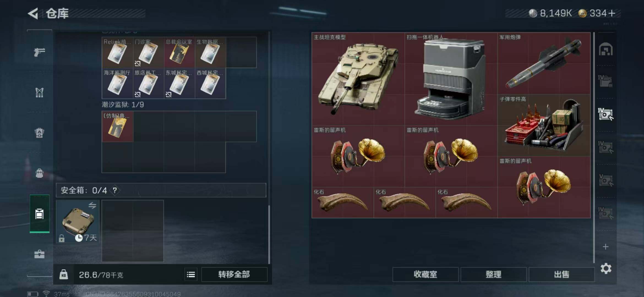Add new storage box with plus icon

(605, 247)
